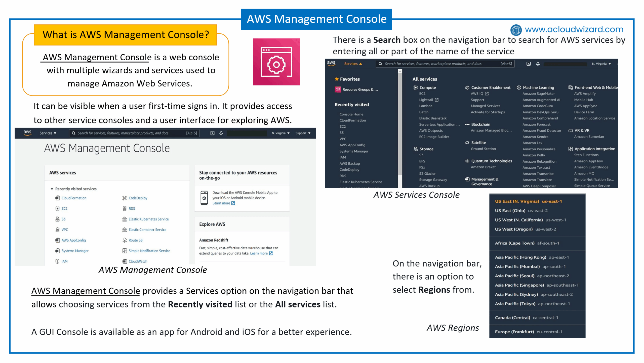Click the Management & Governance category icon

(467, 179)
